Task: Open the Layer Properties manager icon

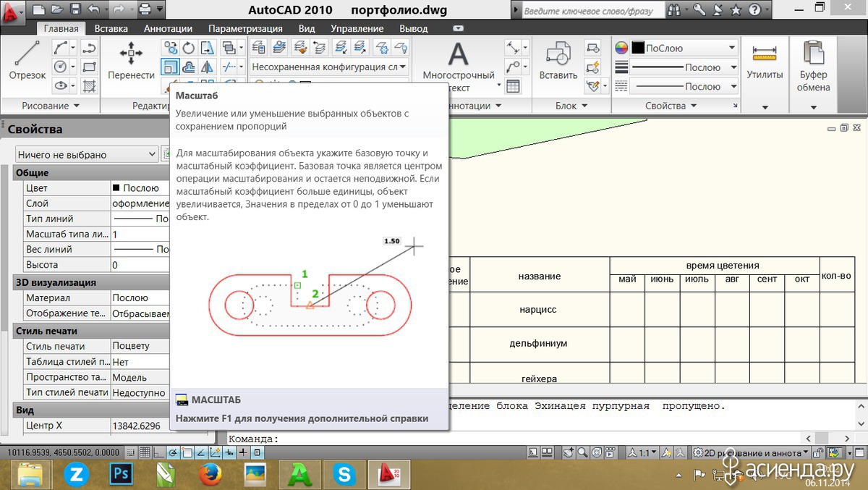Action: pyautogui.click(x=260, y=48)
